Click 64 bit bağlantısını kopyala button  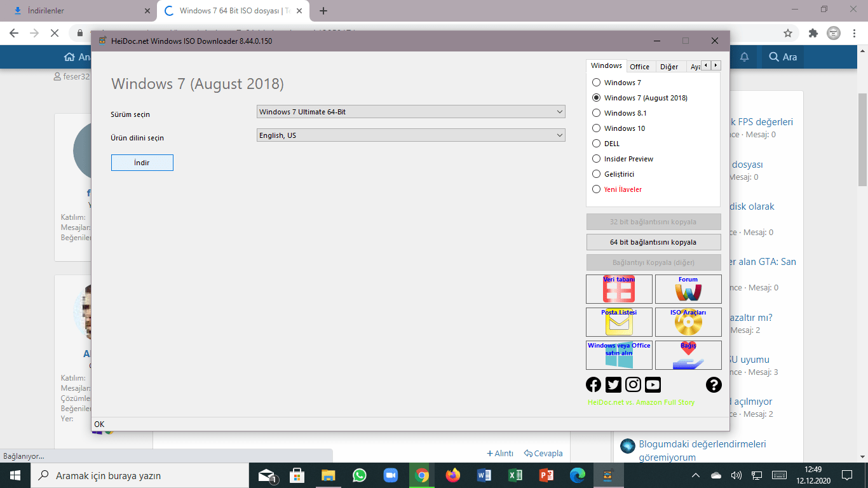pos(653,242)
